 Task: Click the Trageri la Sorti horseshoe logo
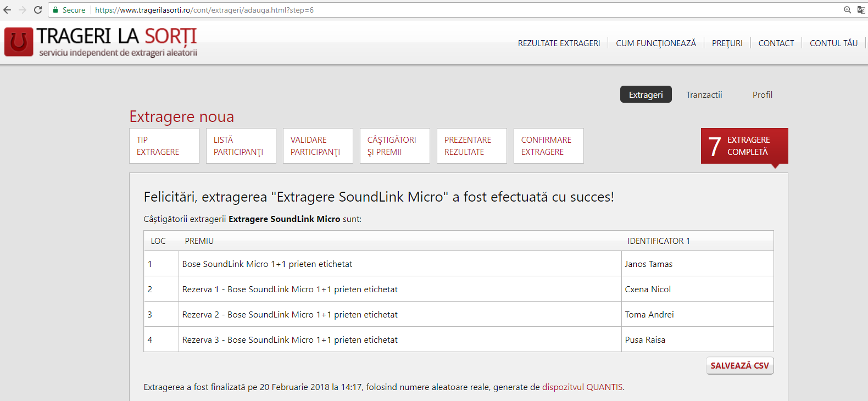[x=19, y=42]
